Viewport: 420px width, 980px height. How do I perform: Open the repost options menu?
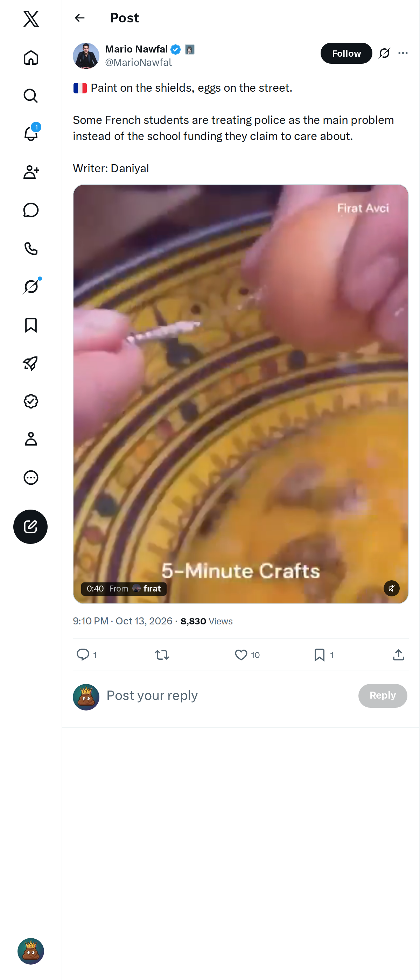click(162, 655)
